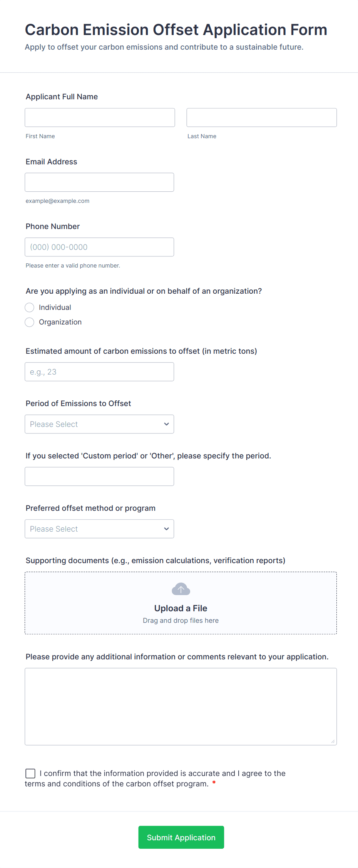Click the Period of Emissions dropdown chevron
The image size is (358, 868).
click(x=166, y=424)
